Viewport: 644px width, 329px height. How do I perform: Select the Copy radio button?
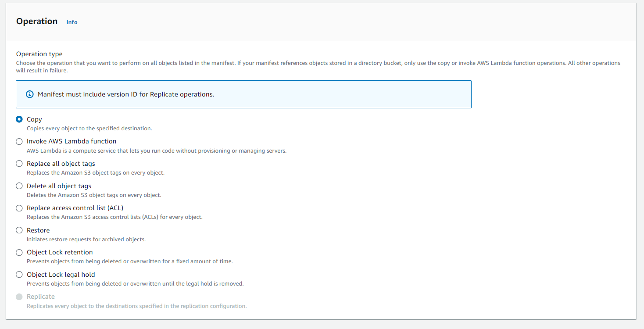point(19,119)
